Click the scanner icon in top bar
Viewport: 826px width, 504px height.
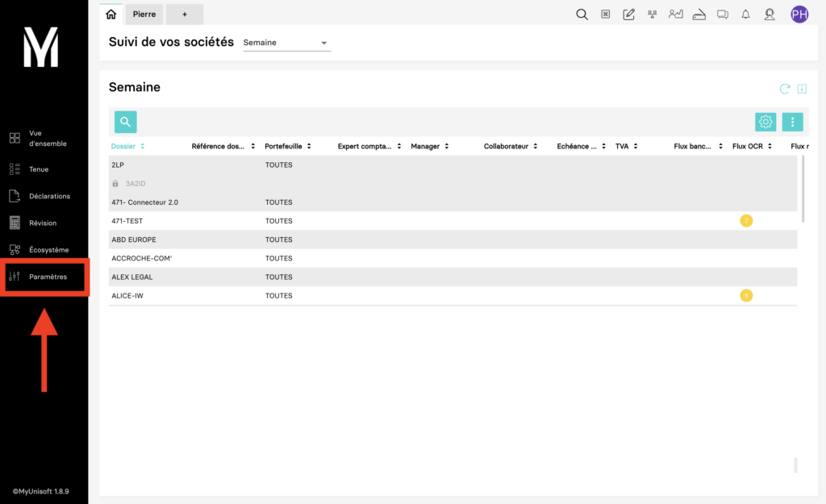click(x=699, y=15)
